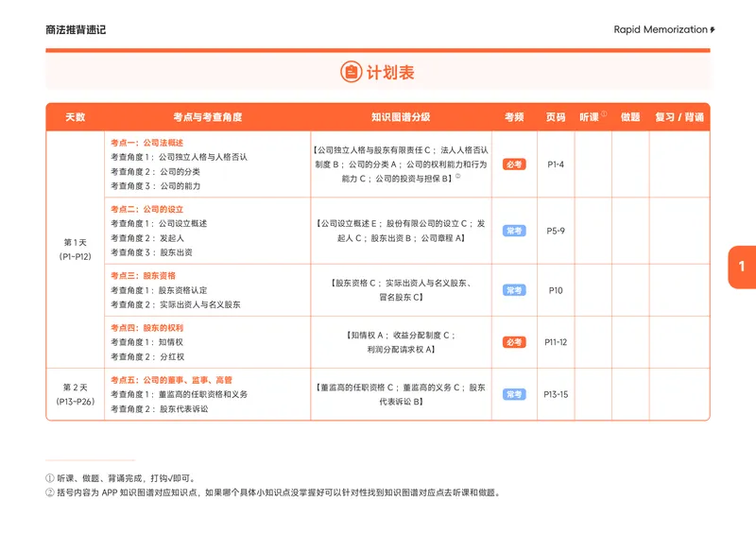Click the heading 考点一:公司法概述
This screenshot has width=756, height=535.
pos(147,143)
